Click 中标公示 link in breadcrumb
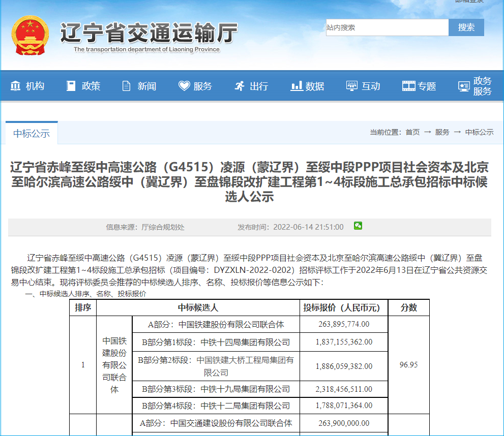The image size is (504, 436). pyautogui.click(x=479, y=132)
